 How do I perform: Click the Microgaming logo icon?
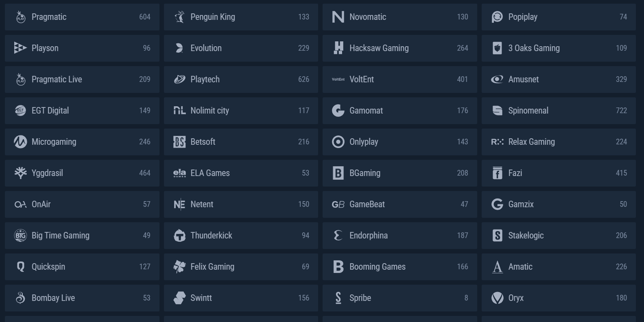click(20, 142)
